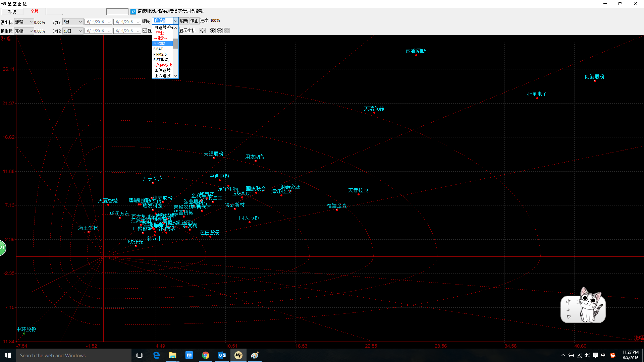The image size is (644, 362).
Task: Open Microsoft Edge from the taskbar
Action: (x=156, y=355)
